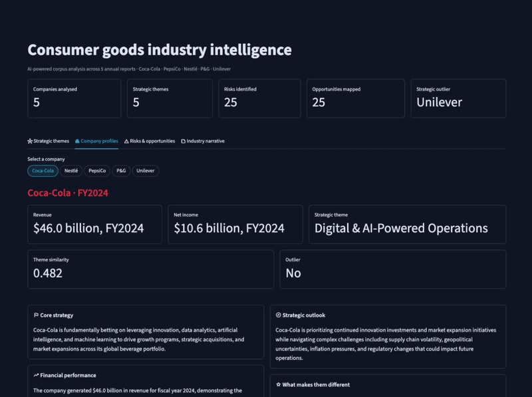Click the compass icon next to Strategic outlook

click(x=278, y=315)
